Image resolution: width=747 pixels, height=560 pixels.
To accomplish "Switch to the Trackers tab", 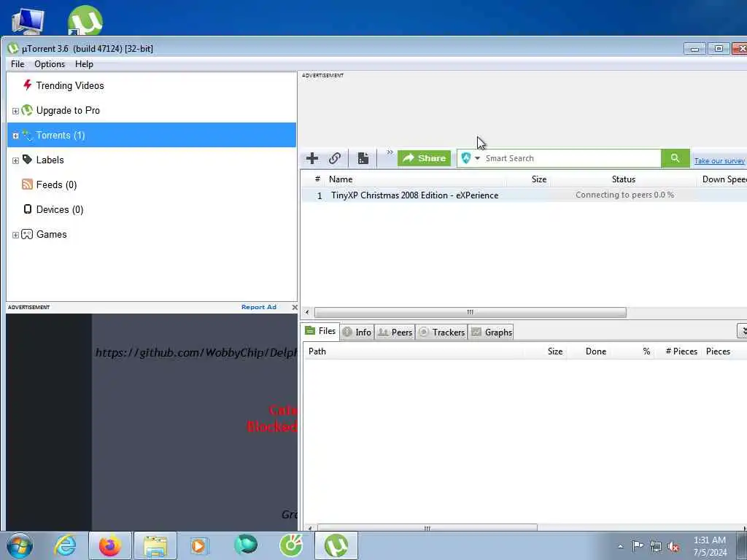I will [441, 332].
